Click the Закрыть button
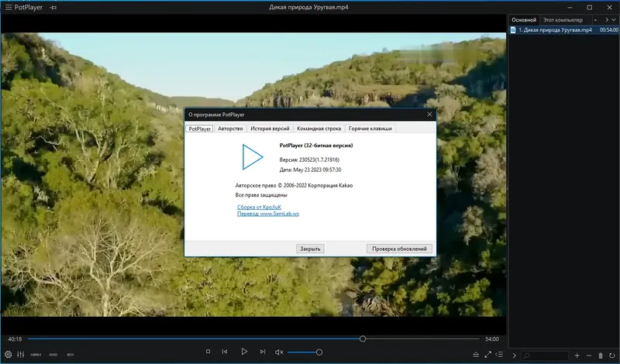The width and height of the screenshot is (620, 364). point(310,249)
